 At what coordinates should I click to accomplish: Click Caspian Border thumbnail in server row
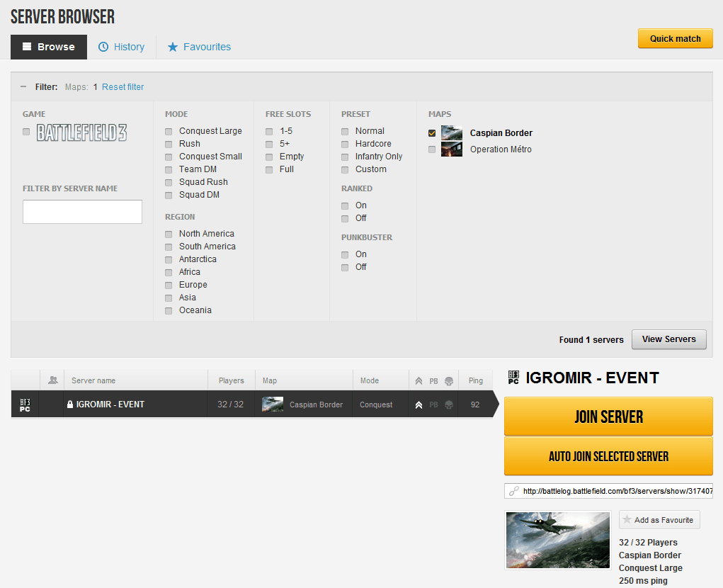tap(273, 405)
